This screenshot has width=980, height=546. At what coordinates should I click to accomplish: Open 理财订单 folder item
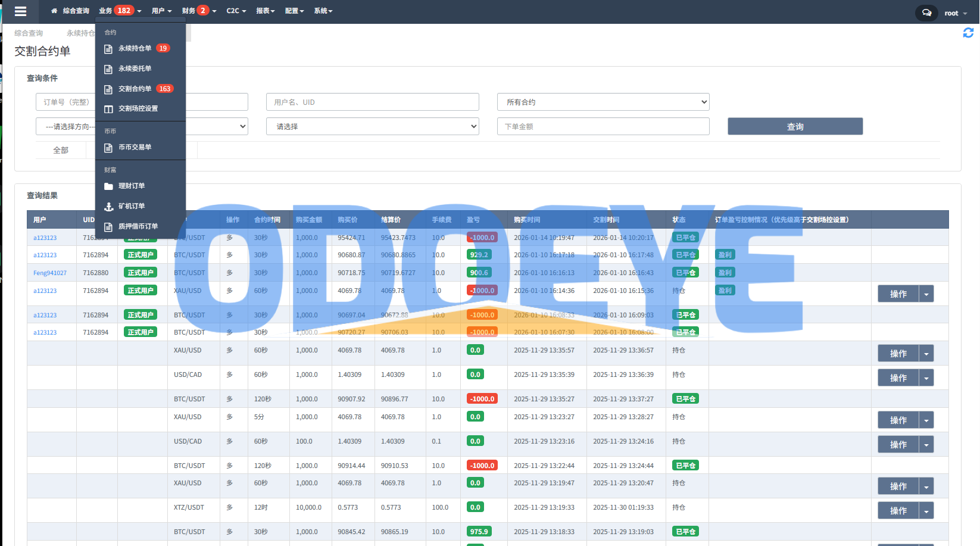coord(132,186)
